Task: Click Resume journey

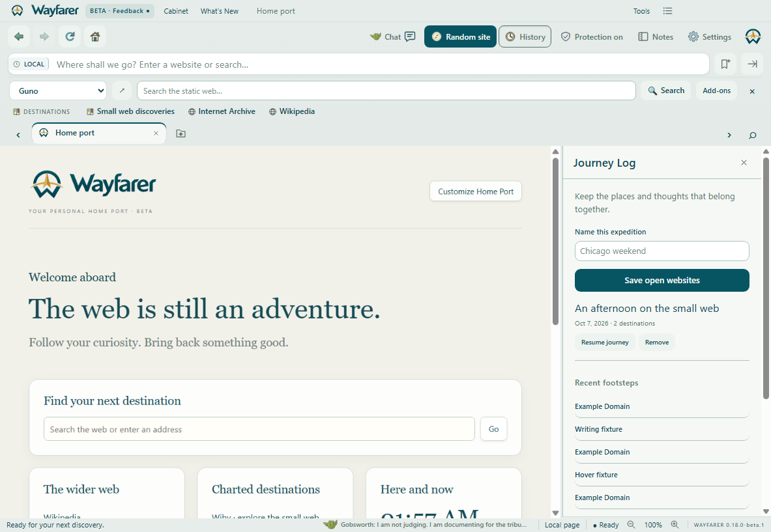Action: tap(605, 343)
